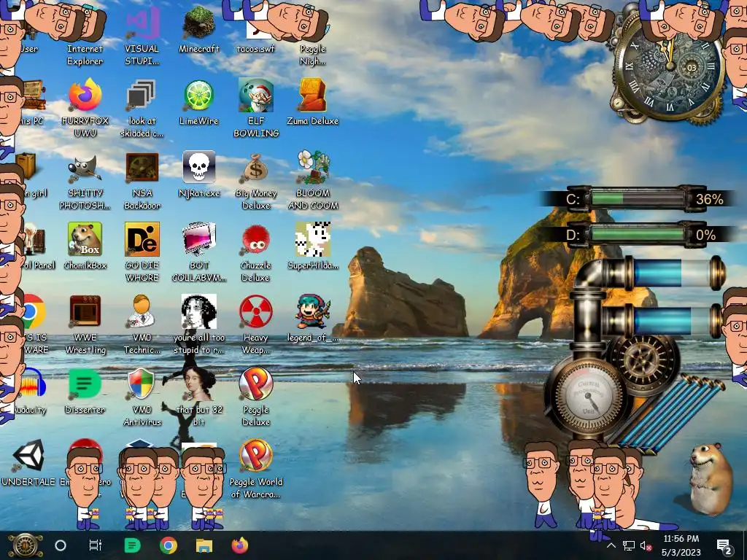Launch the Zuma Deluxe desktop icon

point(312,103)
